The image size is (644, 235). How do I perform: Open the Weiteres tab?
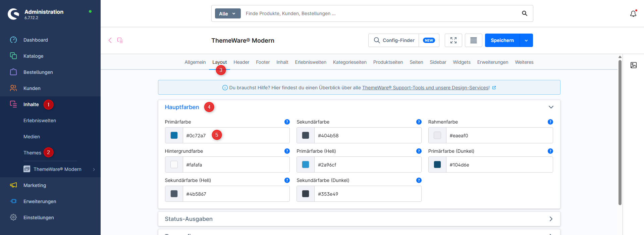pos(524,62)
